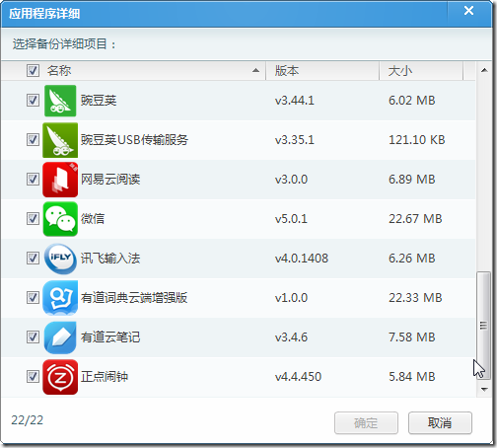This screenshot has height=448, width=497.
Task: Click the 豌豆荚USB传输服务 app icon
Action: pos(60,140)
